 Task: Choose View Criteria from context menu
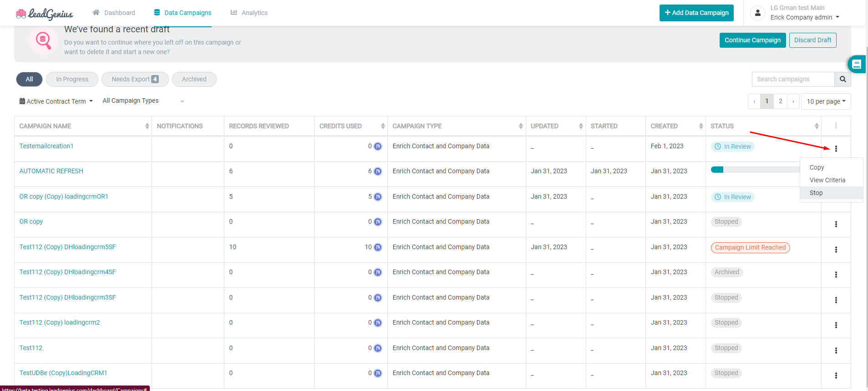pyautogui.click(x=831, y=180)
